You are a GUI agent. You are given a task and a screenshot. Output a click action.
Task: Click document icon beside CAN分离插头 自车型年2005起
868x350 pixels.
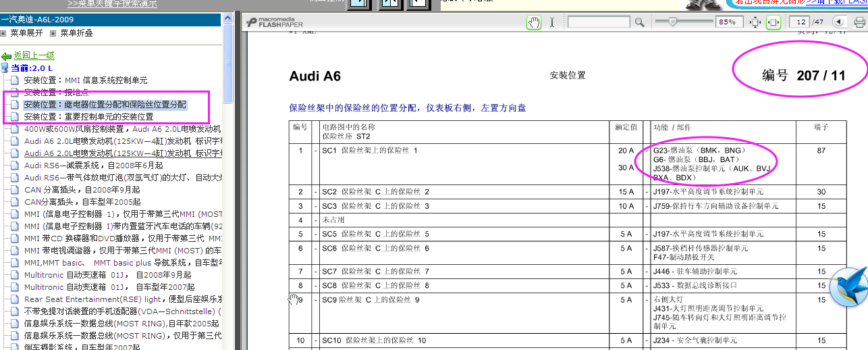click(x=15, y=202)
